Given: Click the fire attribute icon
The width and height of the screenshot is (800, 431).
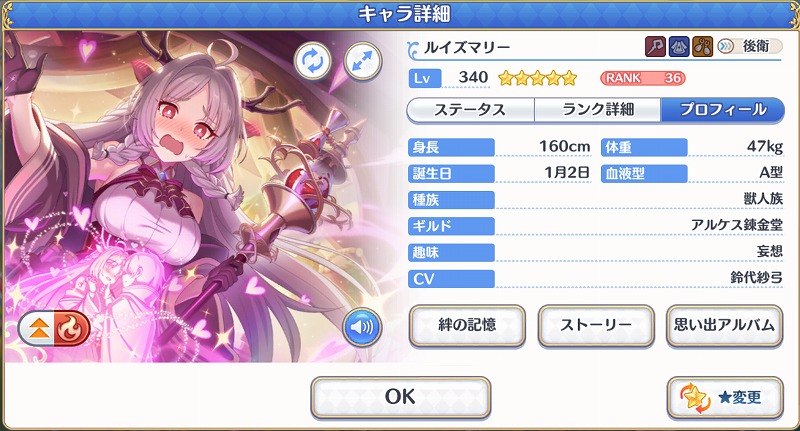Looking at the screenshot, I should coord(72,328).
